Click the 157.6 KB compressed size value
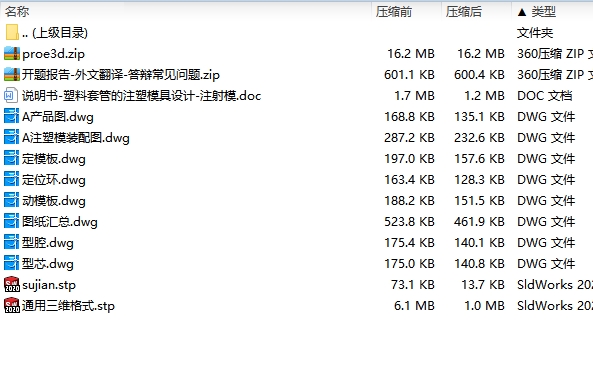The height and width of the screenshot is (373, 593). [479, 159]
